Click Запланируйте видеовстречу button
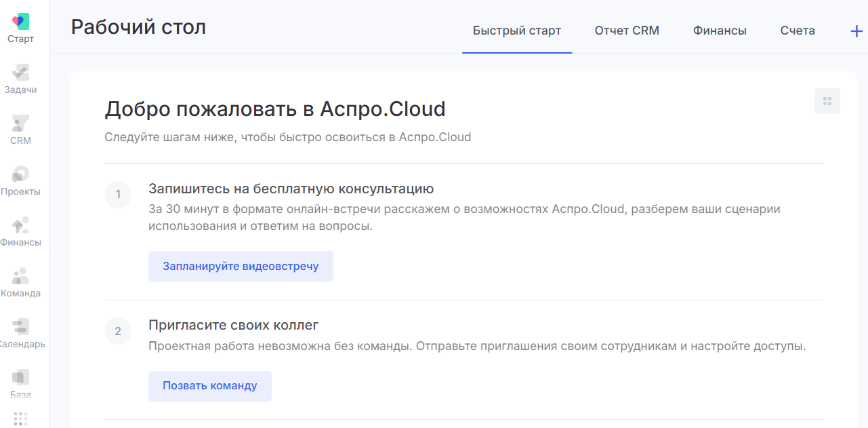 tap(241, 266)
